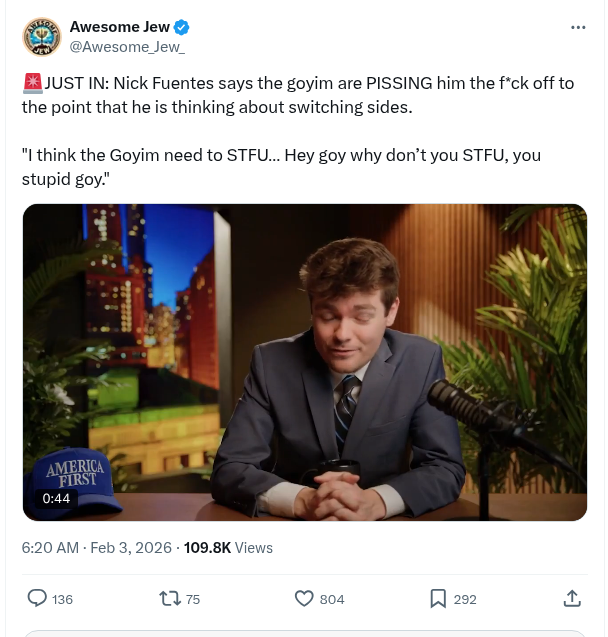Click the 75 reposts count
Image resolution: width=608 pixels, height=637 pixels.
193,599
